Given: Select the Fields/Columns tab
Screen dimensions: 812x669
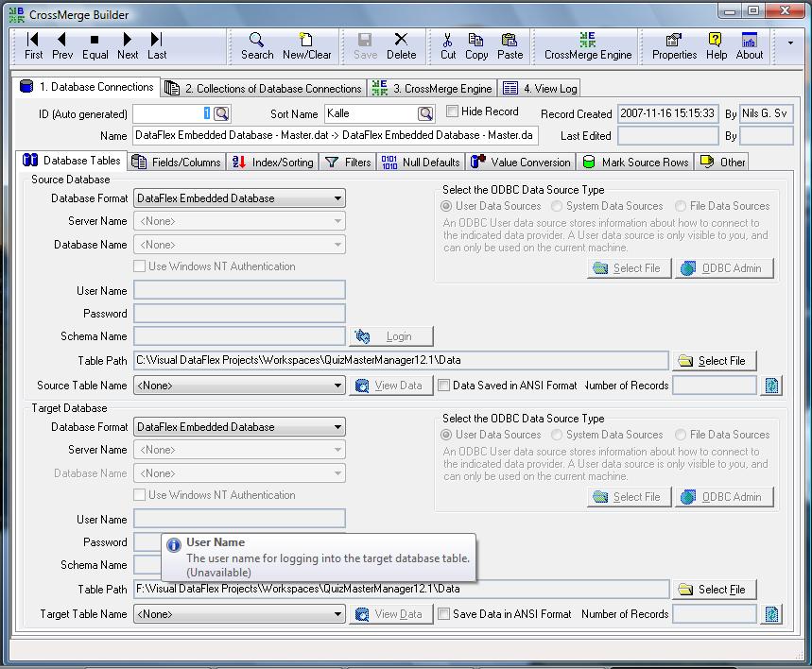Looking at the screenshot, I should 177,163.
